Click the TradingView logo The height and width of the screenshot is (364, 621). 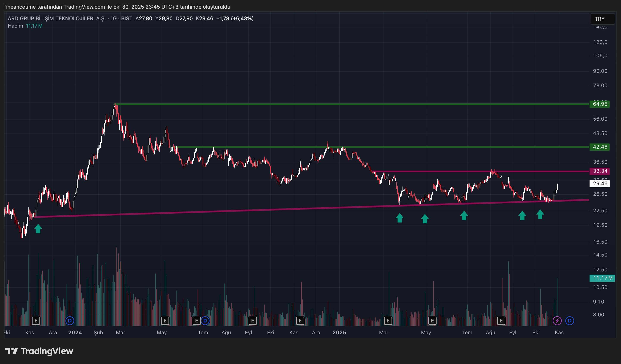click(39, 351)
